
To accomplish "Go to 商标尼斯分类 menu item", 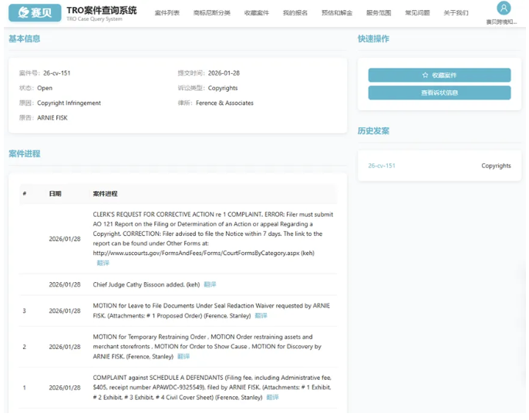I will 211,13.
